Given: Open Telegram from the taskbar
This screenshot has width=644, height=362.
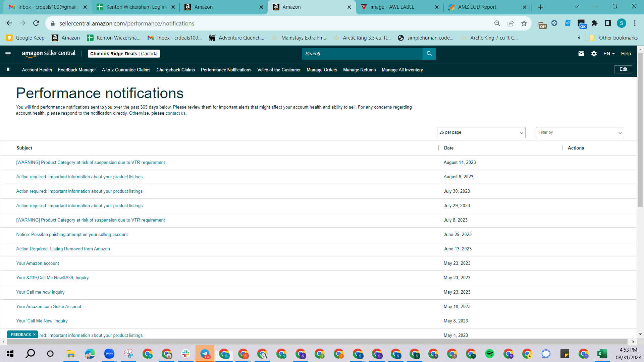Looking at the screenshot, I should (205, 354).
